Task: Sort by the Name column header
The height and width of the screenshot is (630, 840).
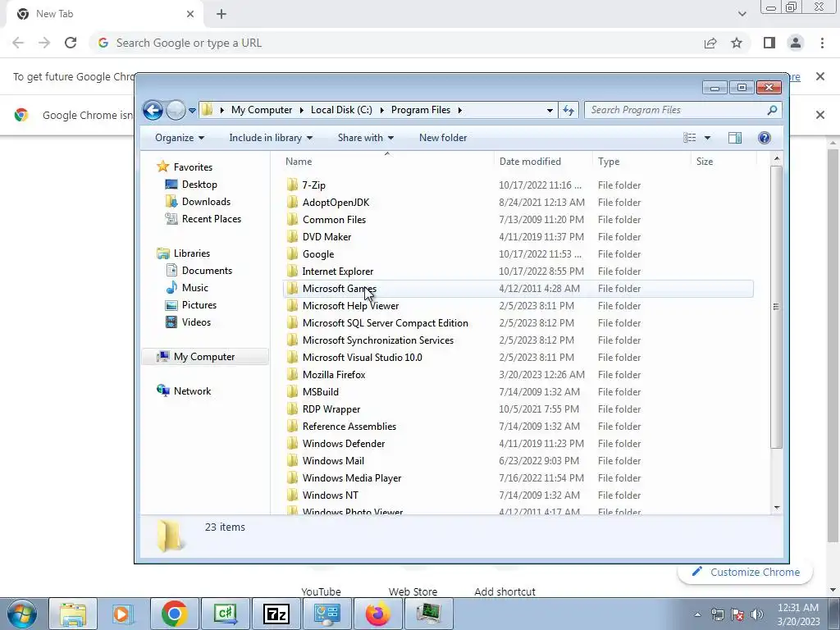Action: 387,162
